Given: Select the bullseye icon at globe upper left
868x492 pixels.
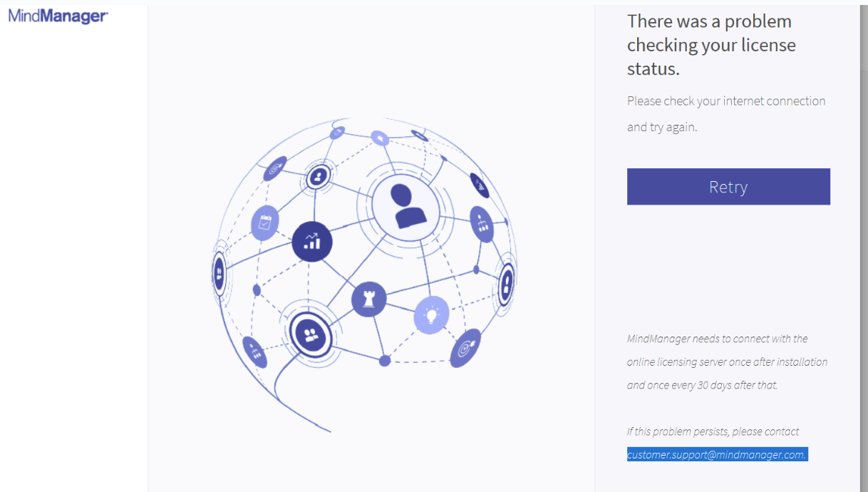Looking at the screenshot, I should (x=275, y=168).
